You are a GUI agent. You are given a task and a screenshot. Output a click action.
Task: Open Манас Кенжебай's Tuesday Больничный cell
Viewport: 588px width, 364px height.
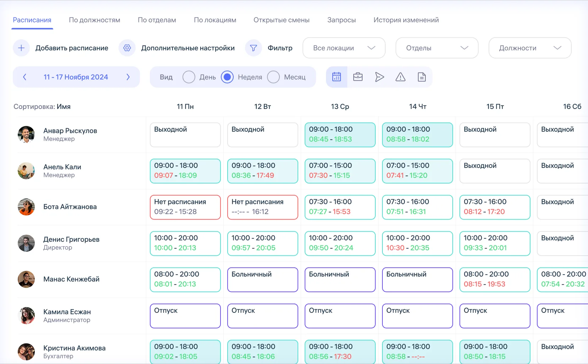pyautogui.click(x=263, y=280)
